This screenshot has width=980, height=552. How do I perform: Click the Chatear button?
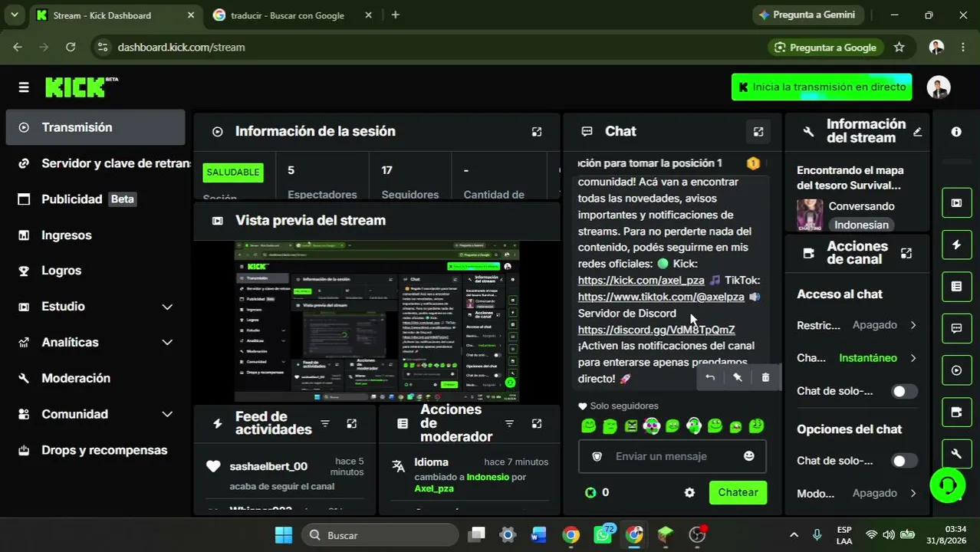(x=738, y=493)
